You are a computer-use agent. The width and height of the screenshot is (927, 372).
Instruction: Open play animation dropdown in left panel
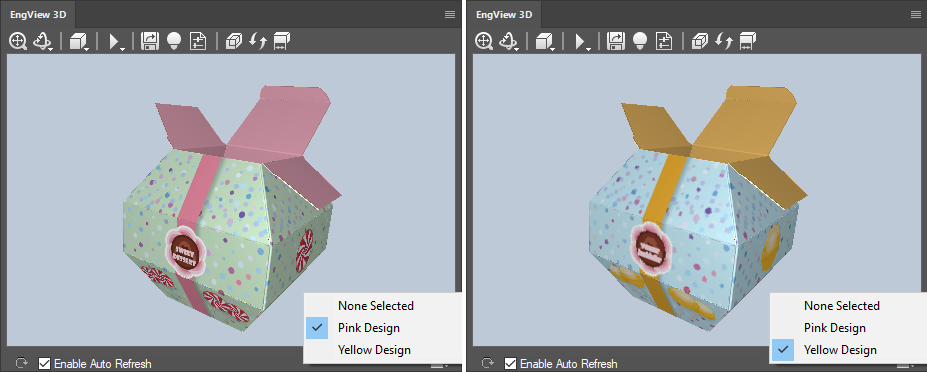tap(117, 42)
